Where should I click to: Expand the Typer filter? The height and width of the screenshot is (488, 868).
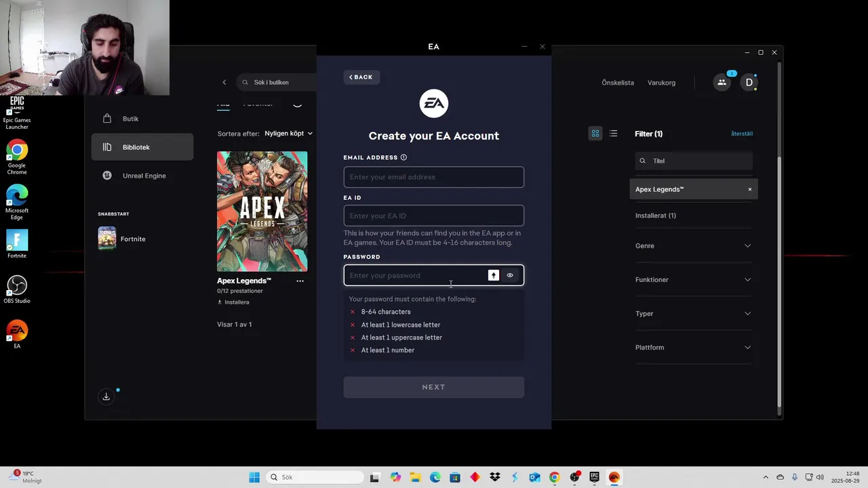coord(694,313)
